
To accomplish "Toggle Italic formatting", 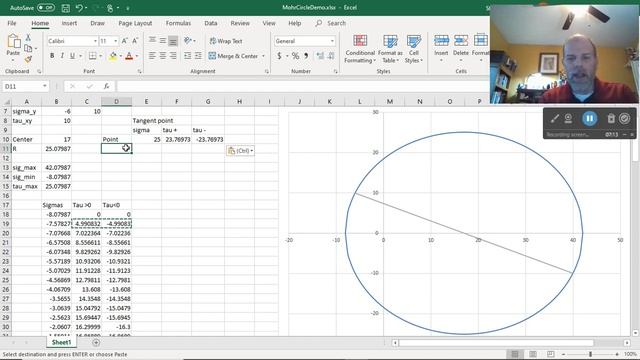I will 62,56.
